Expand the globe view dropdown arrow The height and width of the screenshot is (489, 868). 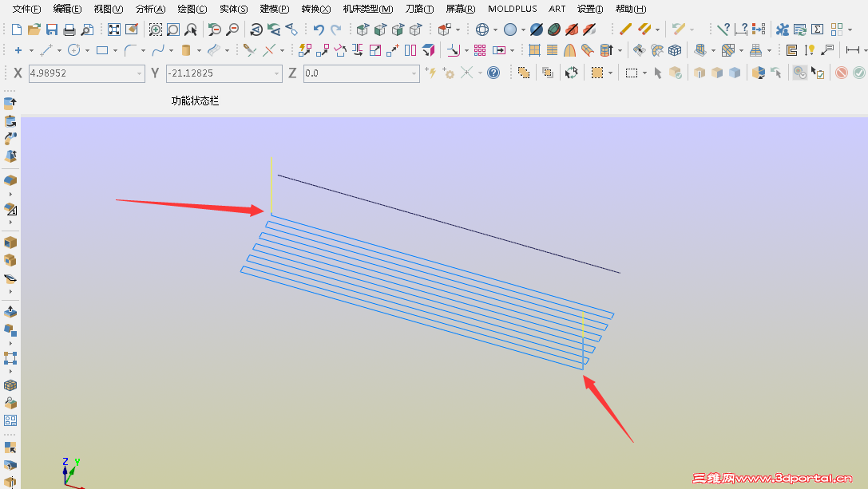(495, 30)
